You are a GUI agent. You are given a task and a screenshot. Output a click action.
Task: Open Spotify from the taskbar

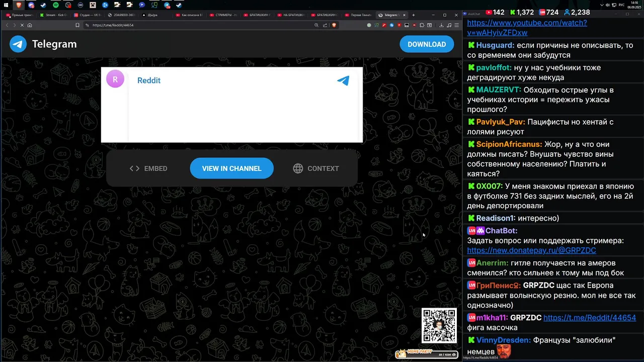tap(55, 5)
